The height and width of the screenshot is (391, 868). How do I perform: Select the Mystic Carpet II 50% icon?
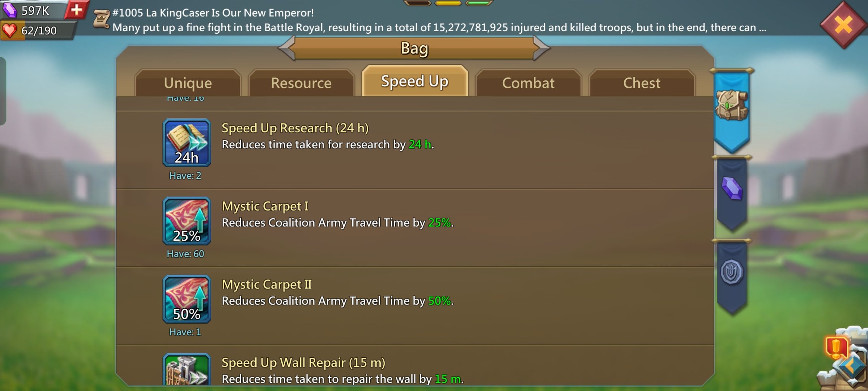click(x=187, y=299)
